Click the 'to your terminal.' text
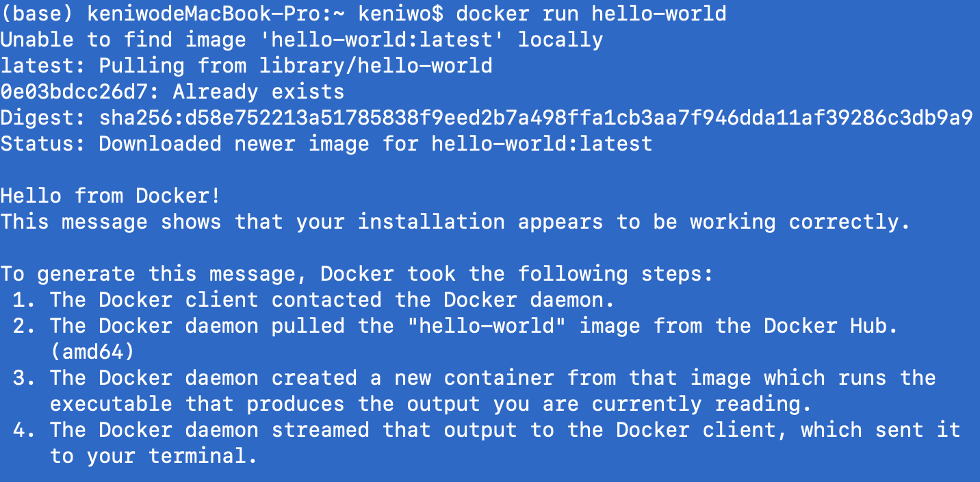Viewport: 980px width, 482px height. [x=153, y=456]
